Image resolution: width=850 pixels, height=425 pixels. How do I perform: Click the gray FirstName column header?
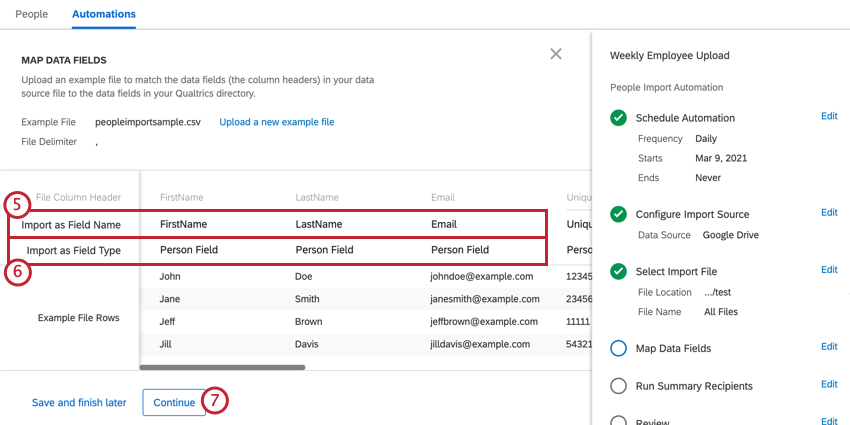pos(182,197)
